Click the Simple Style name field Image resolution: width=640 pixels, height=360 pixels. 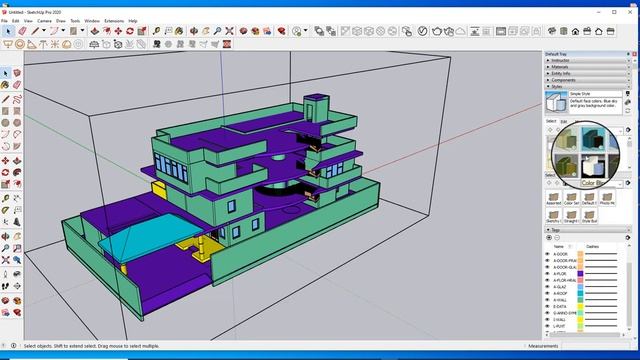(596, 94)
